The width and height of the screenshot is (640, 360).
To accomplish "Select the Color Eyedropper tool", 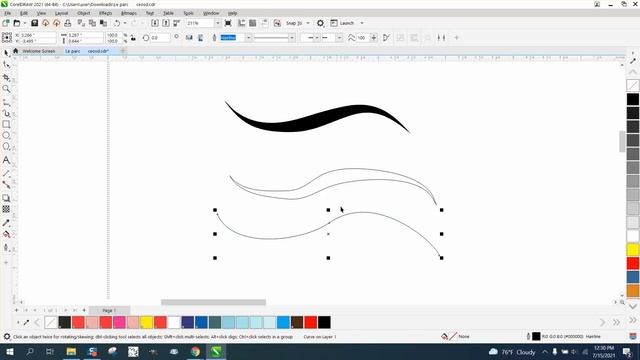I will click(x=6, y=223).
